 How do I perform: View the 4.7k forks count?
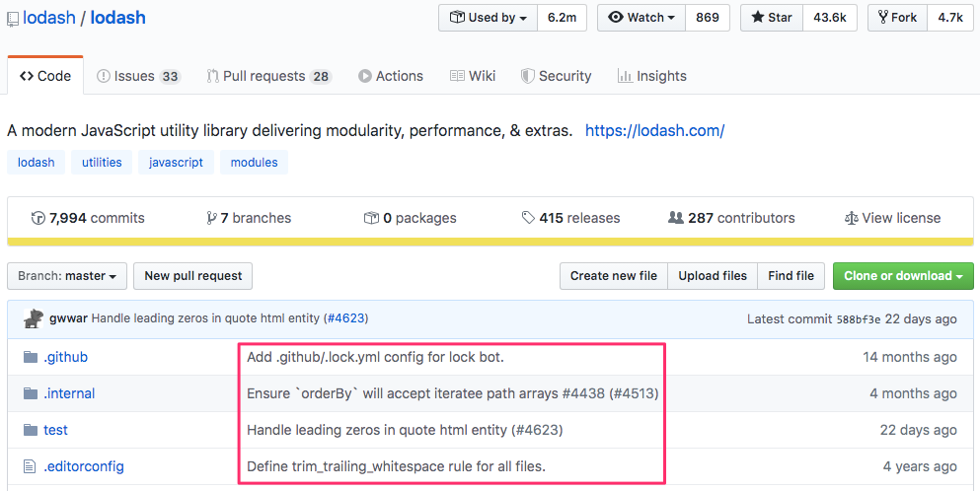950,18
